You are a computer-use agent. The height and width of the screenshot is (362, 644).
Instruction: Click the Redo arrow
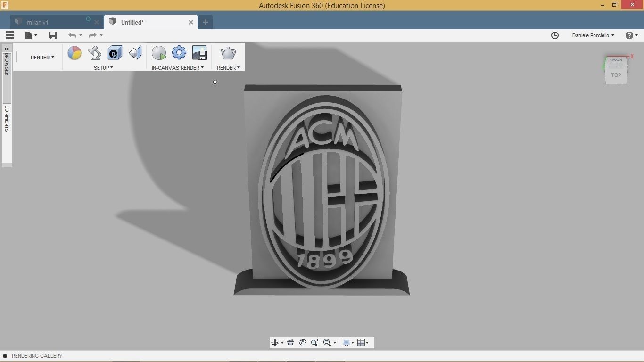coord(92,35)
